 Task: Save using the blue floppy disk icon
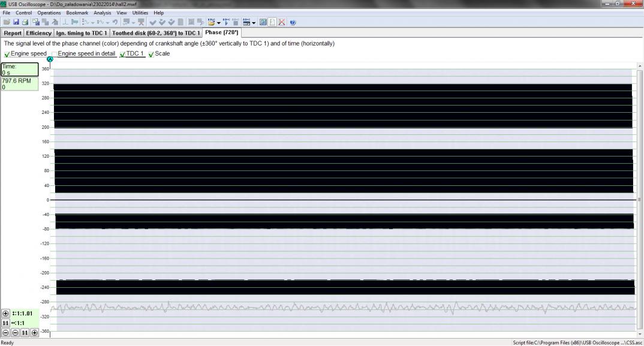(16, 22)
